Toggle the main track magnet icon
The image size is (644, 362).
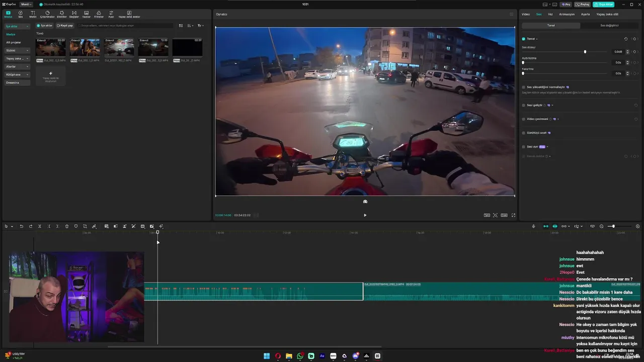546,226
